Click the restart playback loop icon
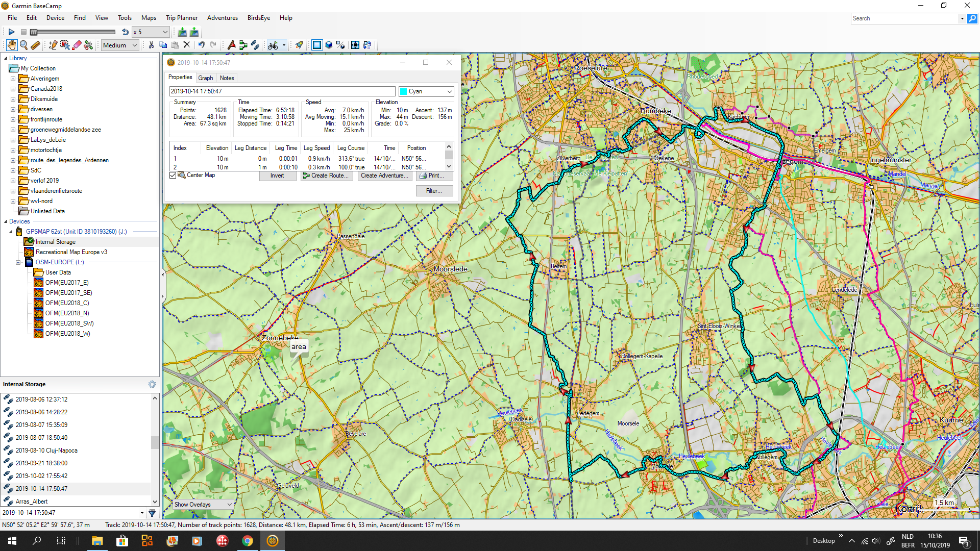This screenshot has width=980, height=551. 125,32
